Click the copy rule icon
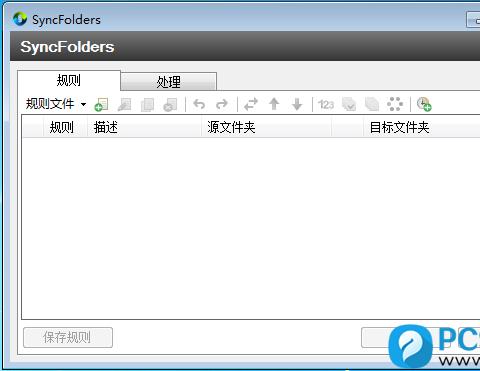This screenshot has width=480, height=371. coord(147,104)
